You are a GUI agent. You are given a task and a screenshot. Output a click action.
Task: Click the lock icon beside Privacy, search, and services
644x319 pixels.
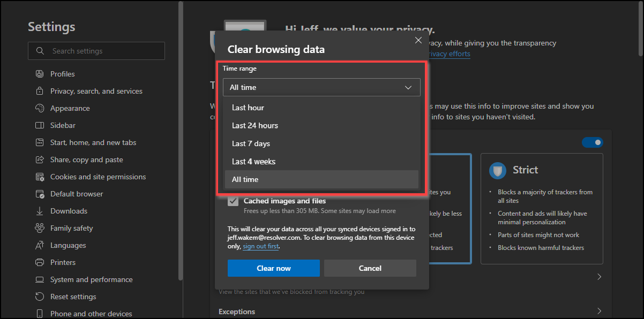[39, 91]
